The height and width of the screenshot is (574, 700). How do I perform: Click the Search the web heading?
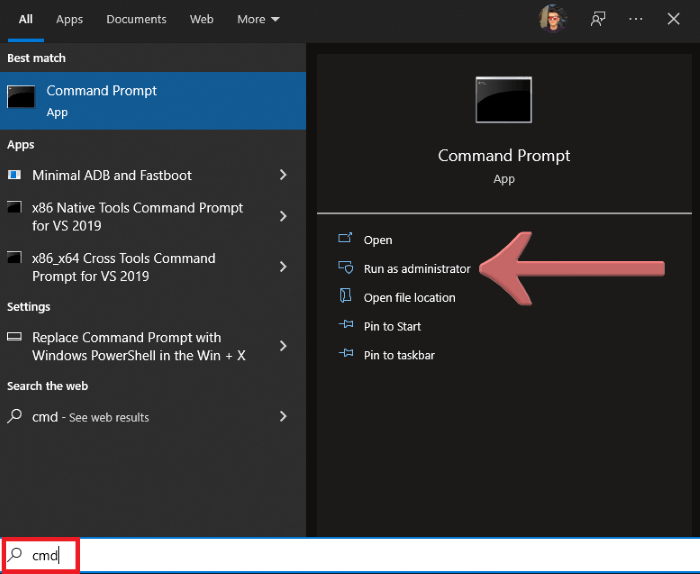click(47, 386)
